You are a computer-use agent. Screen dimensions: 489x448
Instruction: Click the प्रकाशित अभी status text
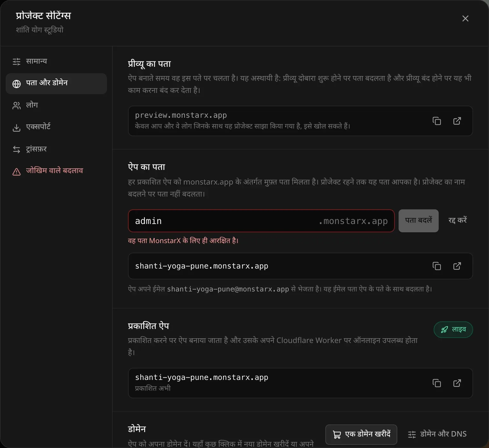153,388
